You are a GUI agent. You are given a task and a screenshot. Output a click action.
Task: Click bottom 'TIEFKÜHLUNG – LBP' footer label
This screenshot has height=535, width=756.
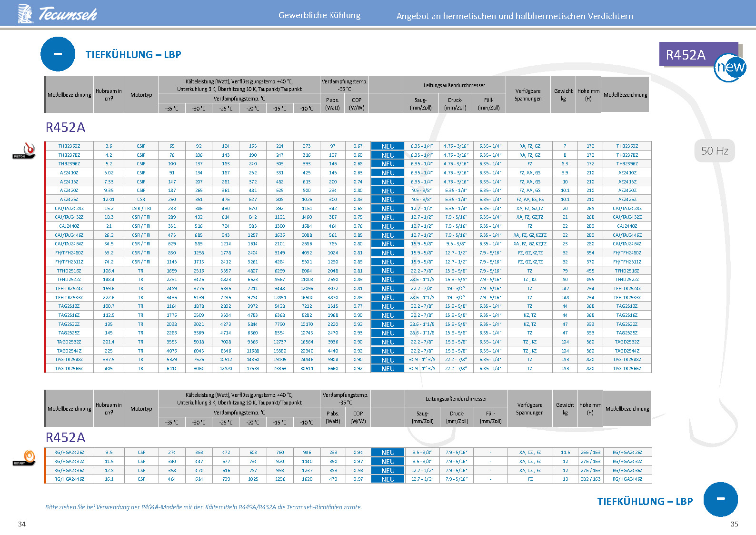pyautogui.click(x=645, y=501)
